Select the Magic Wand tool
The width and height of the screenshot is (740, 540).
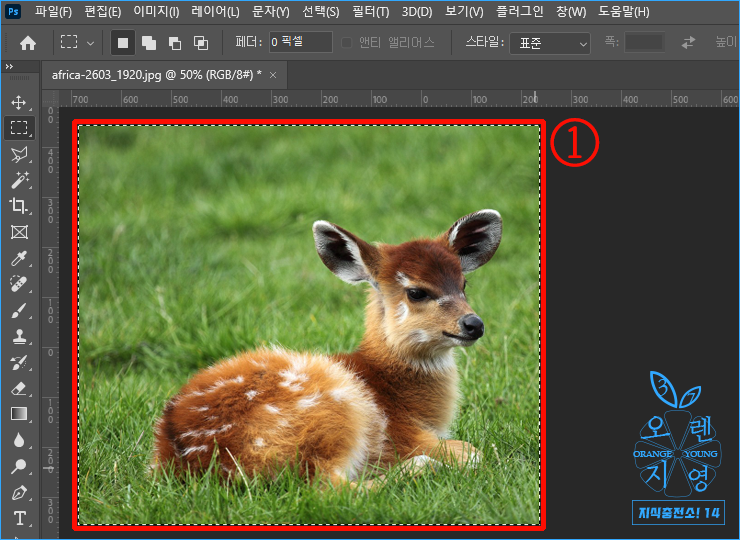click(x=19, y=180)
